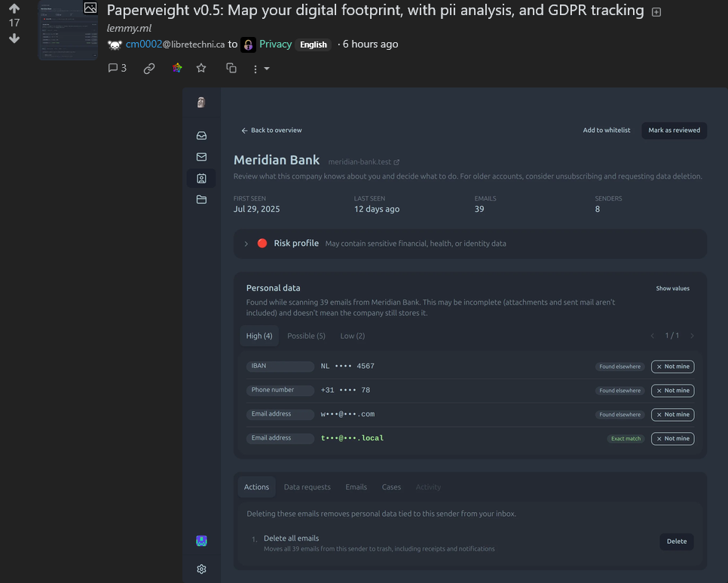Image resolution: width=728 pixels, height=583 pixels.
Task: Mark the Phone number as Not mine
Action: 673,391
